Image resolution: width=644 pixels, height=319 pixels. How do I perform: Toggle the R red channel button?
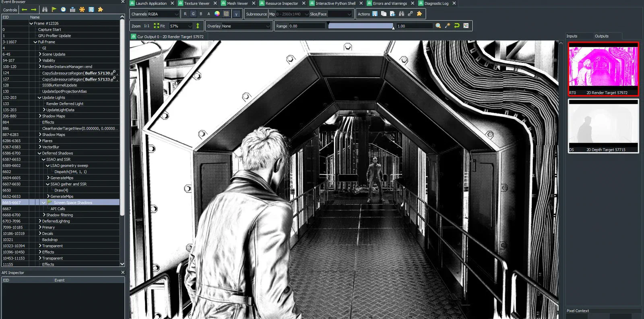tap(185, 14)
